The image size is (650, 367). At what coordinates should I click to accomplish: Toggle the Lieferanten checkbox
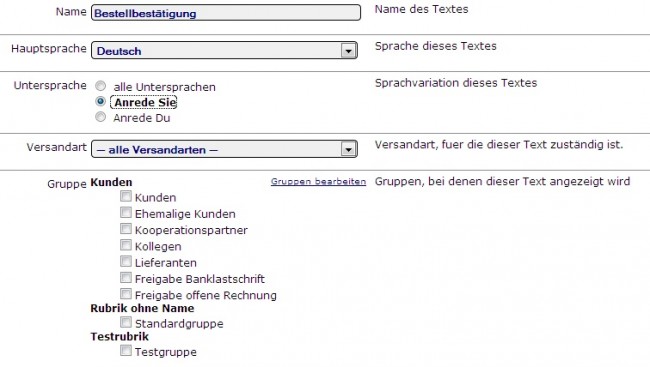126,261
